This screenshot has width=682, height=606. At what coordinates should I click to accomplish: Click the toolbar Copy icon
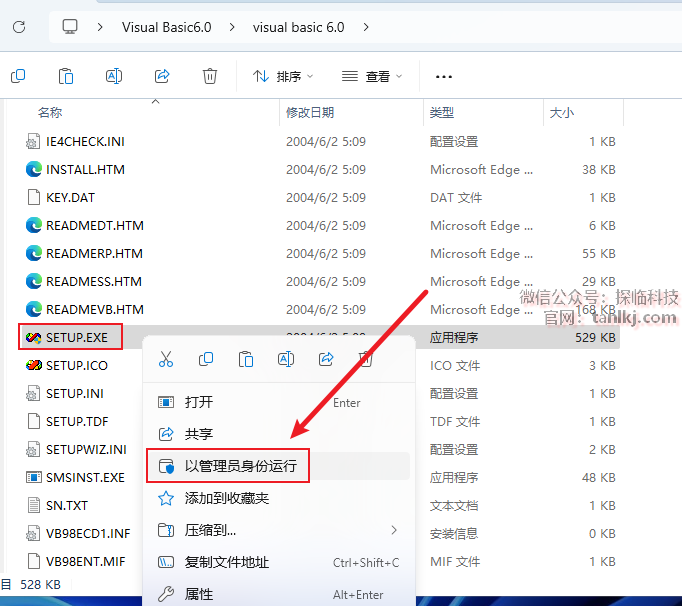(x=18, y=77)
